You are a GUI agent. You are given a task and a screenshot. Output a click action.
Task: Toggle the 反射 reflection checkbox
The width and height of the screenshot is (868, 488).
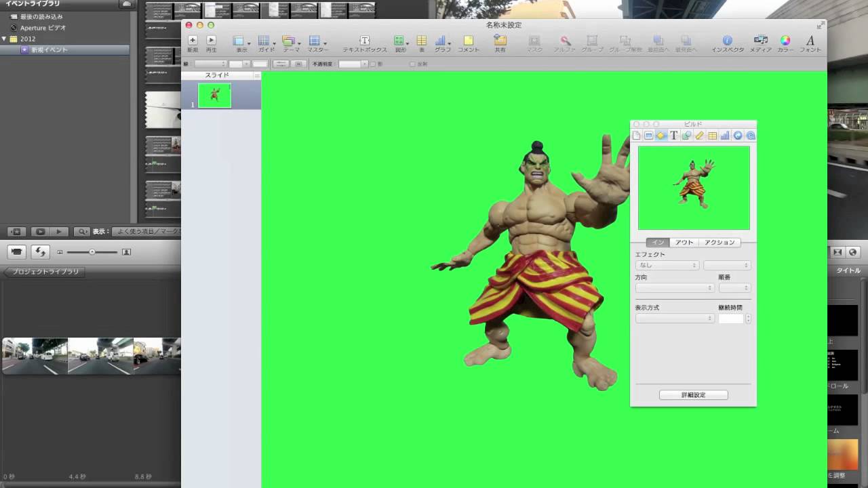(412, 64)
